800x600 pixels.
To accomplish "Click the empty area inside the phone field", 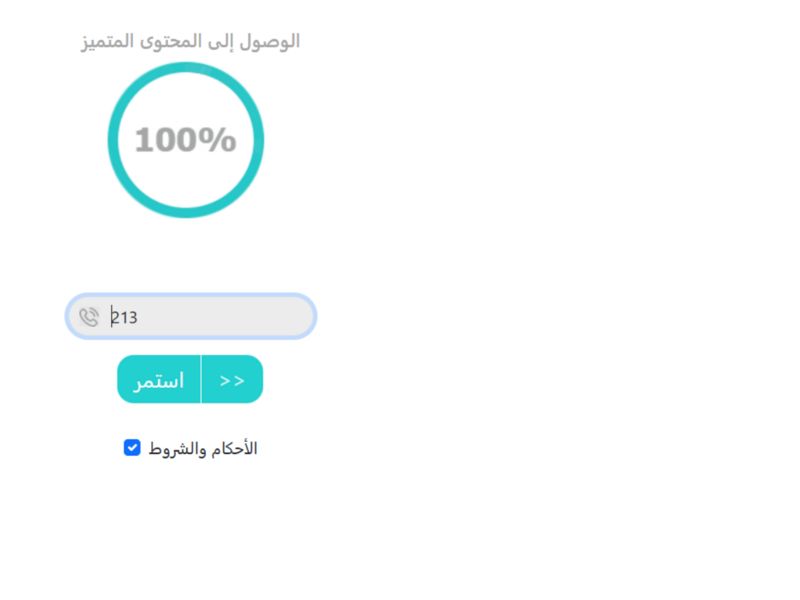I will tap(230, 317).
